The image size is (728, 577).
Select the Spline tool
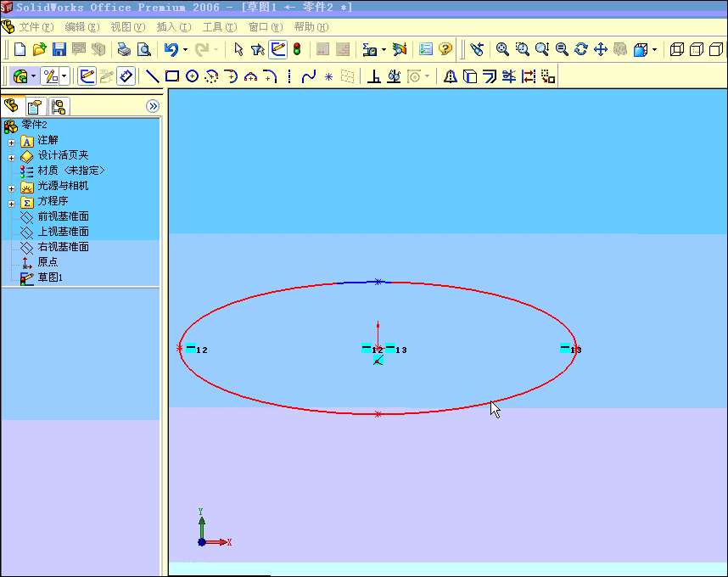tap(309, 76)
